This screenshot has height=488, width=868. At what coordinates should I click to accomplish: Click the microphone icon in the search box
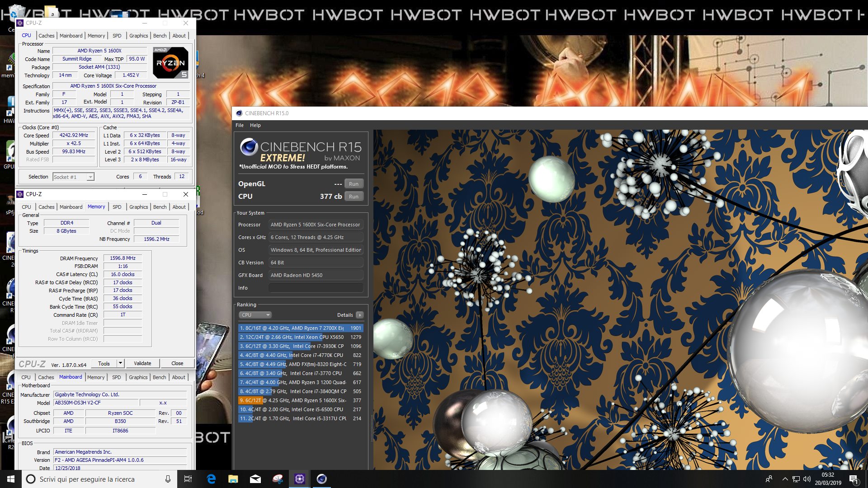(x=168, y=479)
